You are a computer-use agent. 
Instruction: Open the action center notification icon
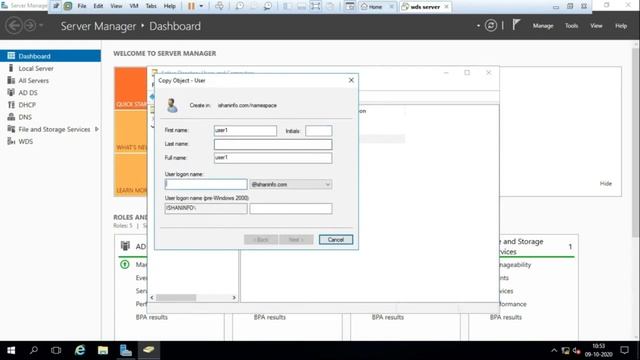(624, 350)
